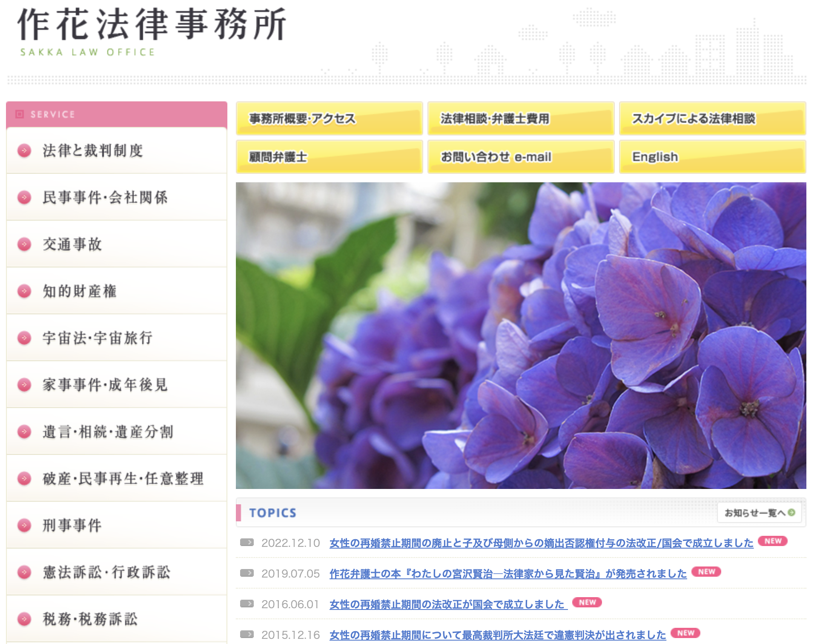Select 刑事事件 in the service menu
The width and height of the screenshot is (820, 644).
click(117, 525)
